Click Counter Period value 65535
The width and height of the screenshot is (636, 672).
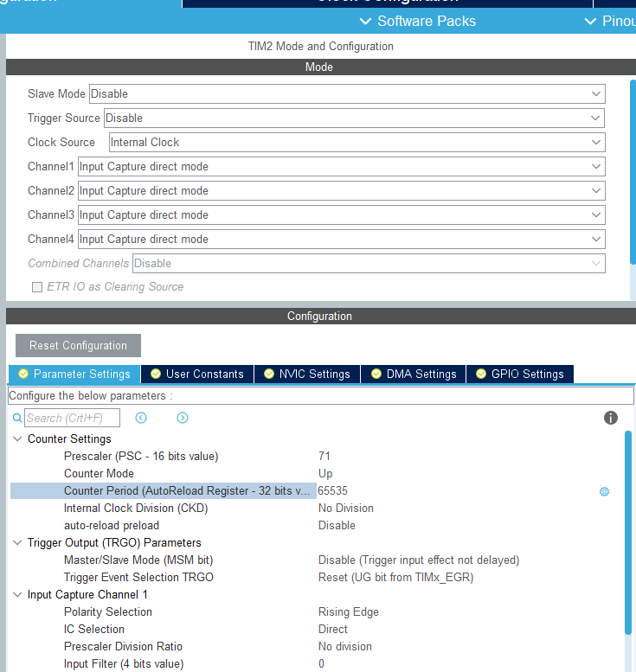(x=333, y=490)
